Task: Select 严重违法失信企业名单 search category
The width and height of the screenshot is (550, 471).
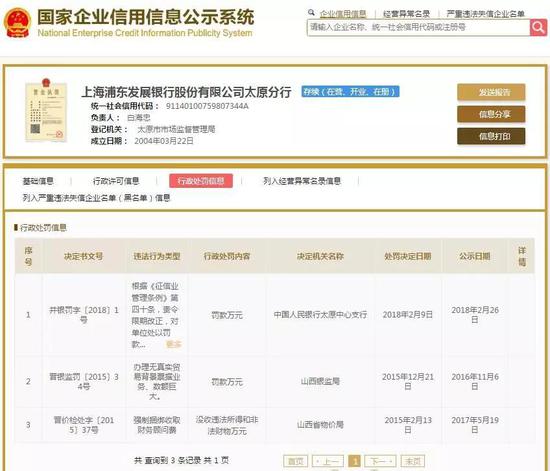Action: tap(485, 14)
